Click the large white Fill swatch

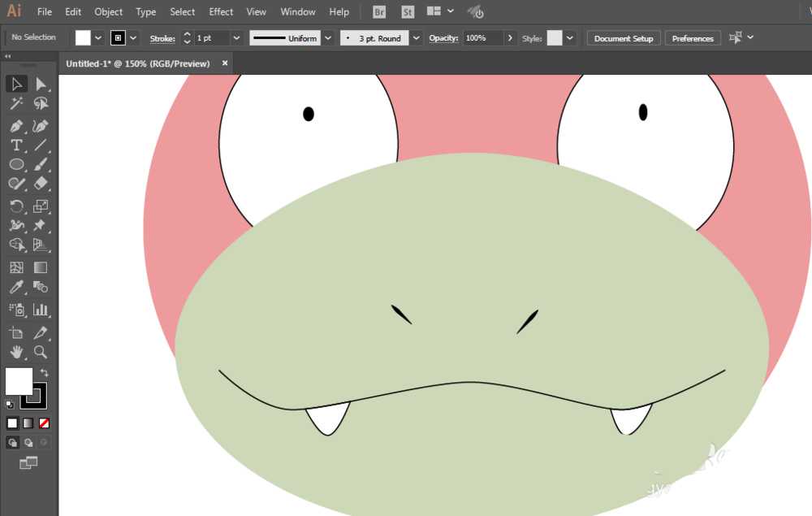18,380
